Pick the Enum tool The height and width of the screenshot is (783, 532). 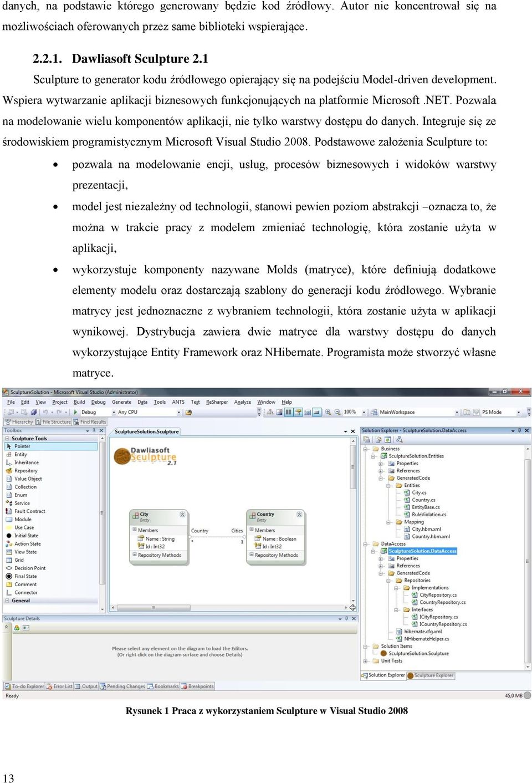(x=52, y=495)
